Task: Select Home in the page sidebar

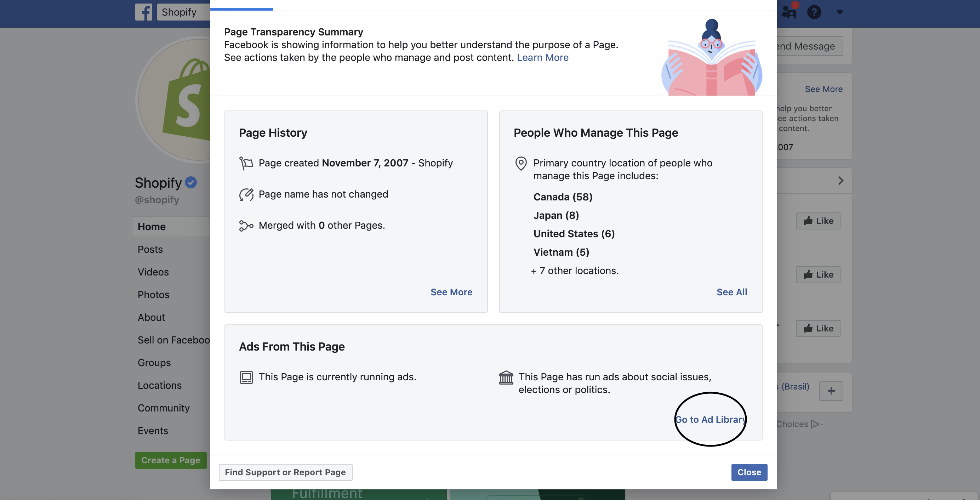Action: point(171,227)
